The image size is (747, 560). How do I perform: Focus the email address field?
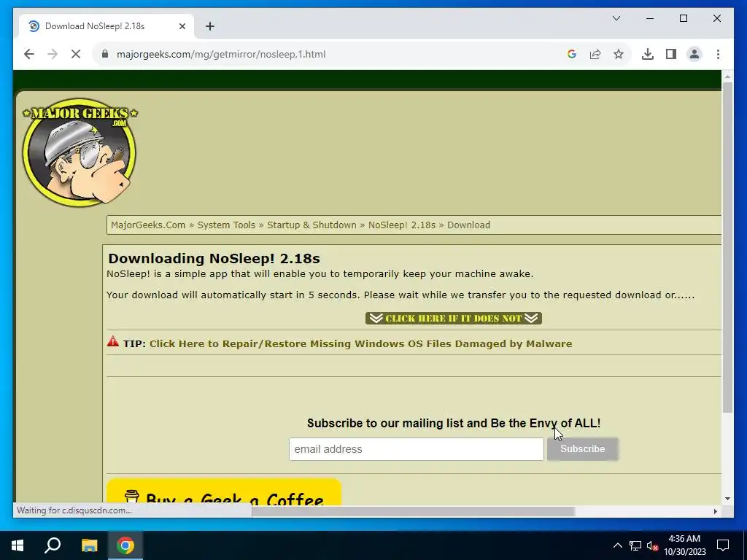coord(416,449)
